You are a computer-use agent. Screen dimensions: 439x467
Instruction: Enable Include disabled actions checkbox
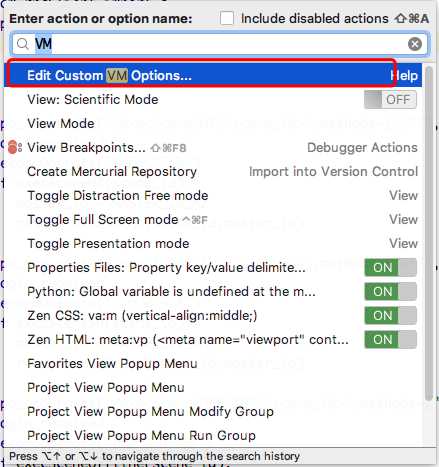227,18
